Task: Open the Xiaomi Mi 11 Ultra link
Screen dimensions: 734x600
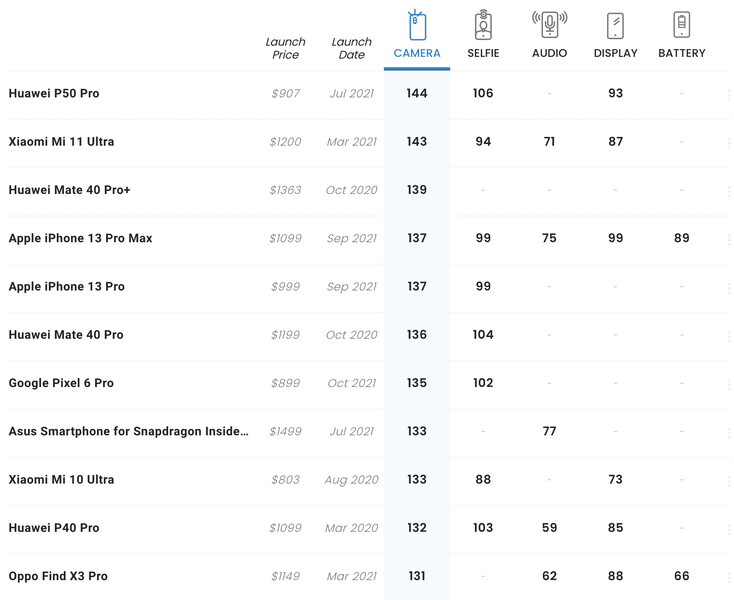Action: tap(61, 142)
